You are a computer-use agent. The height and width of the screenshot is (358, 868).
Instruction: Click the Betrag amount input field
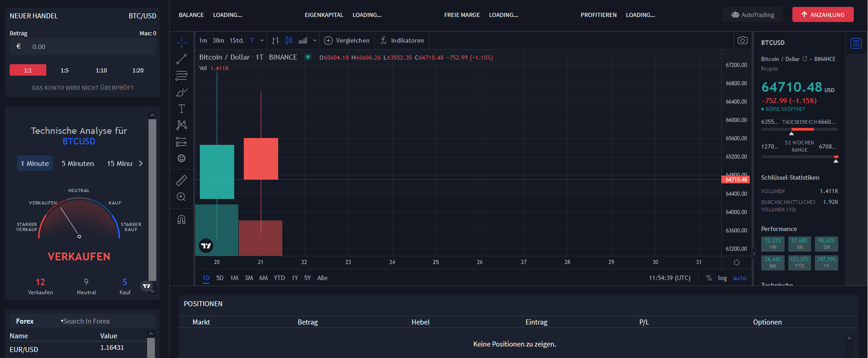coord(83,46)
